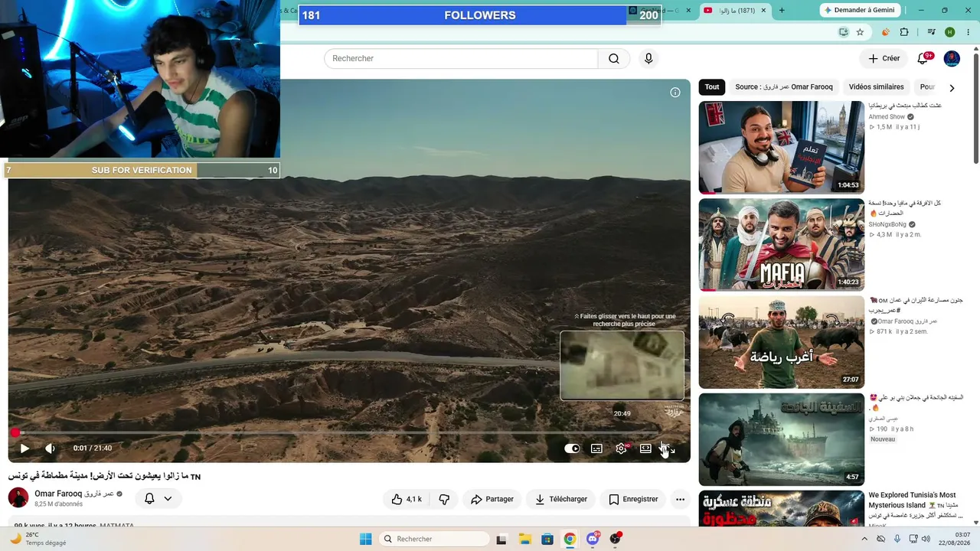Viewport: 980px width, 551px height.
Task: Share the video with Partager
Action: 492,499
